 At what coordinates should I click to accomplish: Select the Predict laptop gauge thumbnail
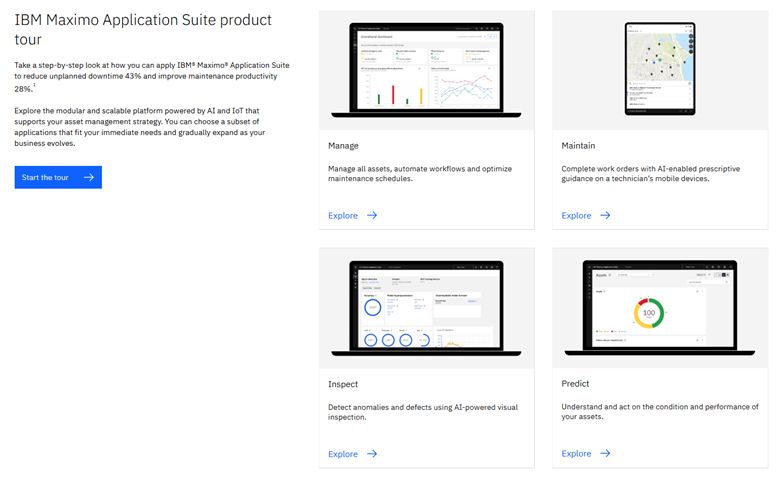click(660, 308)
